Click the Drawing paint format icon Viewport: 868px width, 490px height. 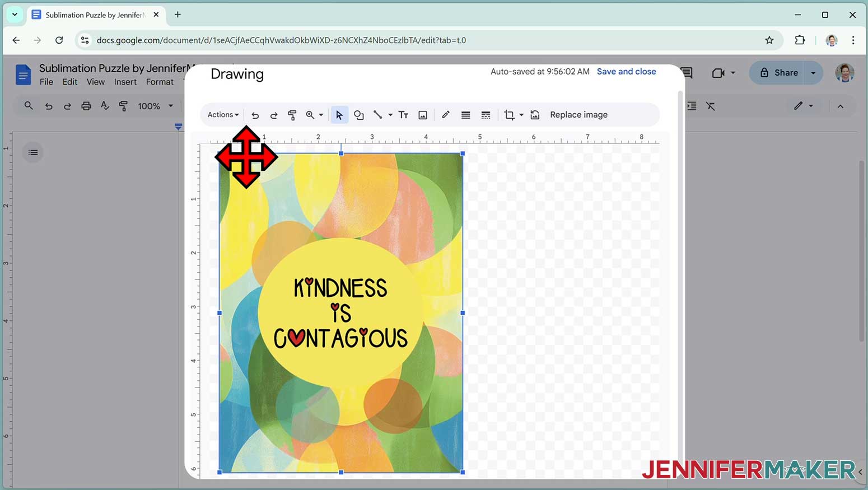tap(292, 115)
